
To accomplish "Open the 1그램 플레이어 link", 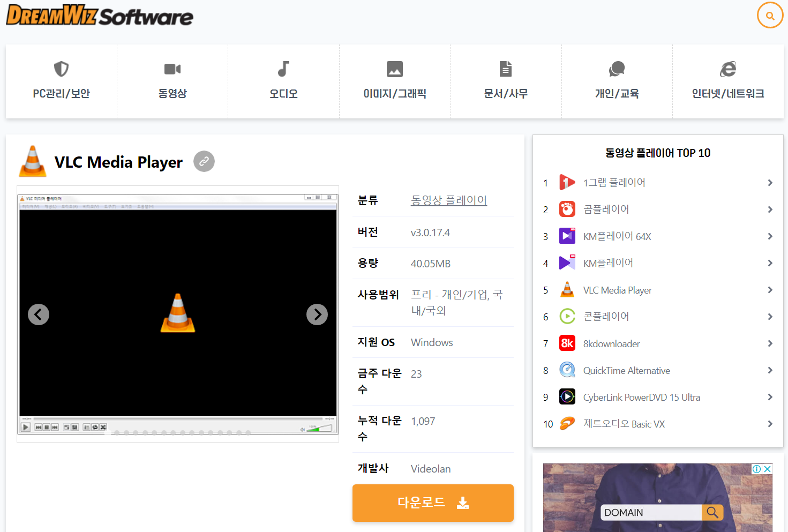I will 614,183.
